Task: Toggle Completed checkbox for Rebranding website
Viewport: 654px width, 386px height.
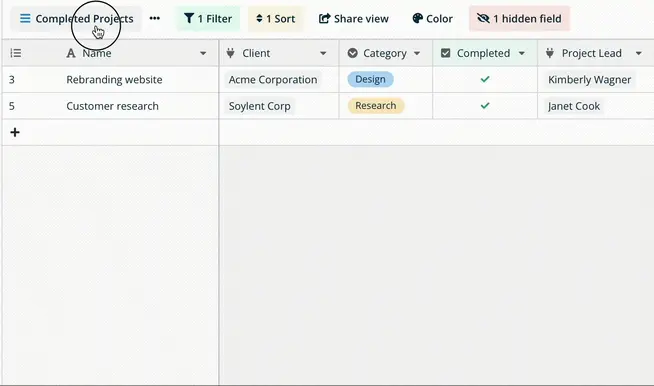Action: [485, 79]
